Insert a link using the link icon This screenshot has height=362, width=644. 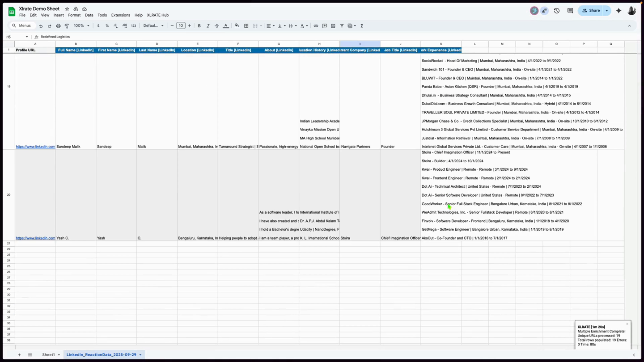[x=315, y=25]
